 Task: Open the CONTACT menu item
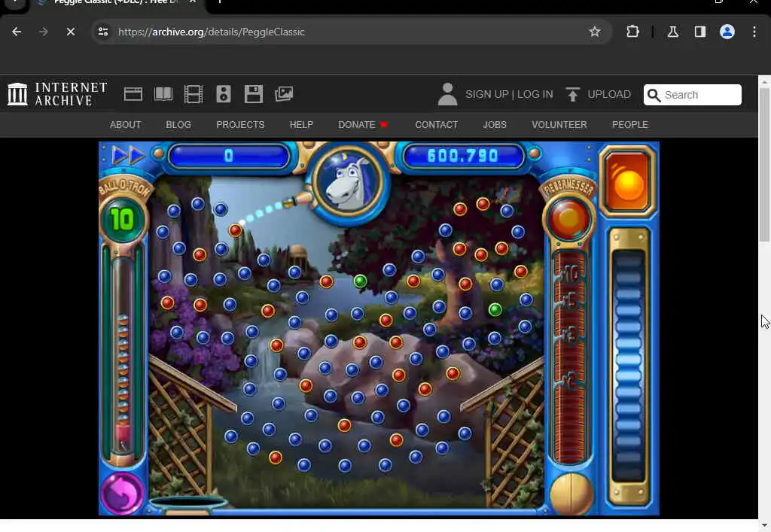point(436,125)
